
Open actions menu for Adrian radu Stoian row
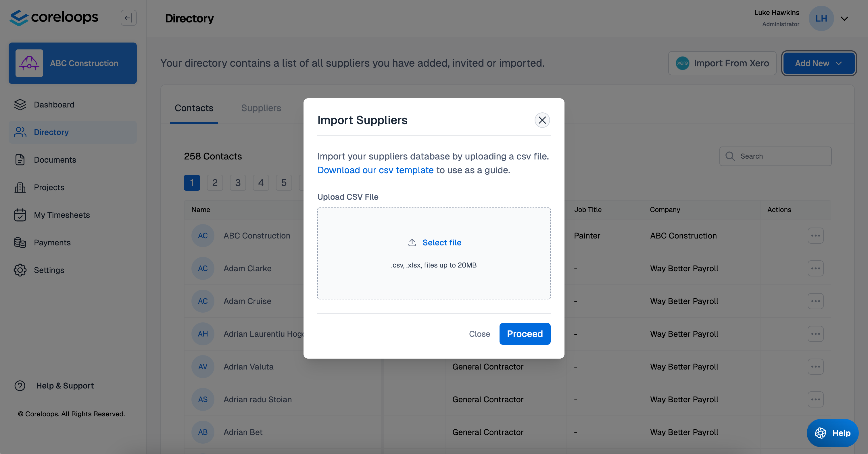point(815,399)
